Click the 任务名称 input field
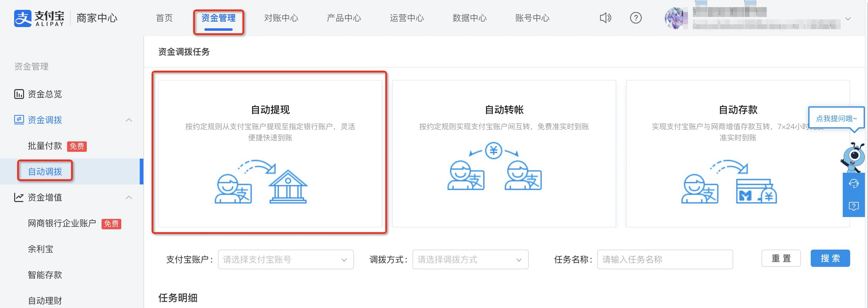868x308 pixels. click(x=665, y=259)
